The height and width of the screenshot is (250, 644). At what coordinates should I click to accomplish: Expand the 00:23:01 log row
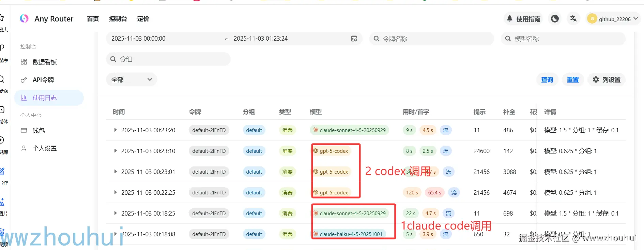click(116, 172)
